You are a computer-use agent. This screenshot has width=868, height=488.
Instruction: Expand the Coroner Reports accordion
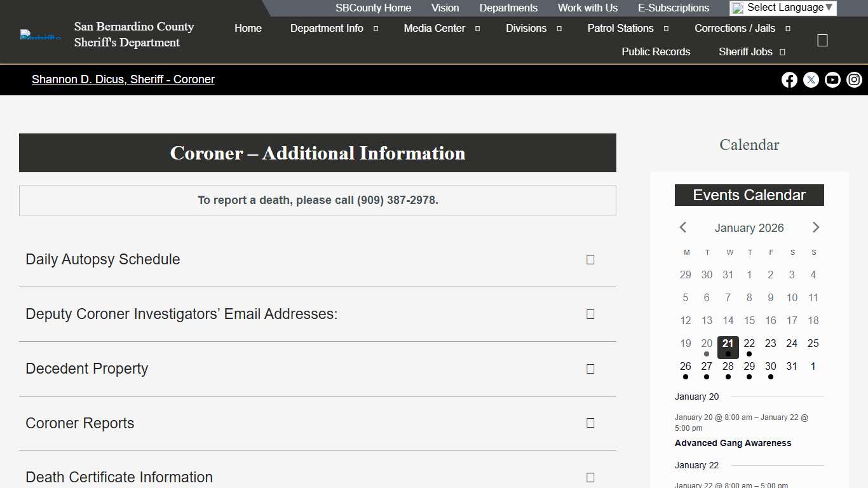[x=317, y=423]
